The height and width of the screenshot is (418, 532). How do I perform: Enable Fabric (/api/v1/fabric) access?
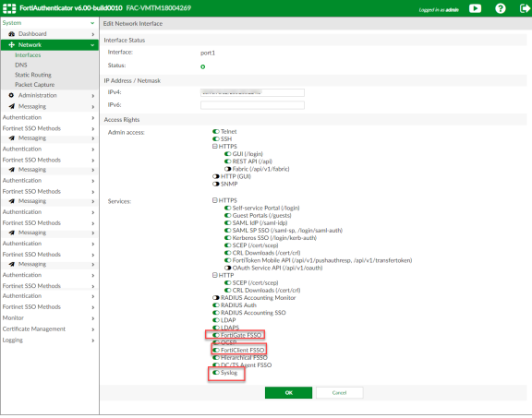(227, 169)
